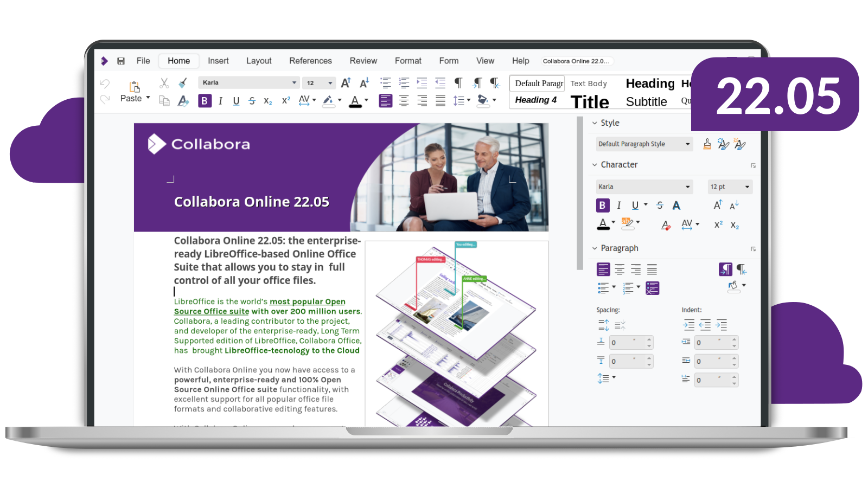This screenshot has width=868, height=488.
Task: Redo the action using toolbar arrow
Action: tap(105, 99)
